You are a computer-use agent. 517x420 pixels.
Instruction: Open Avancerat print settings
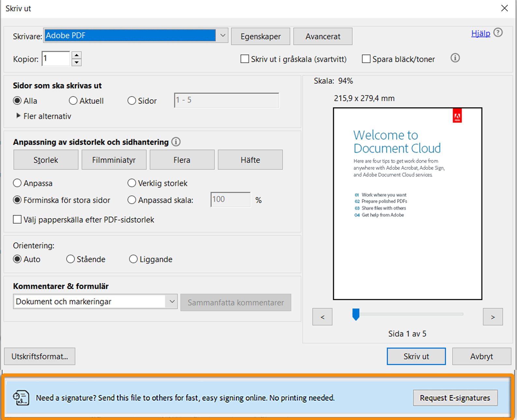323,36
